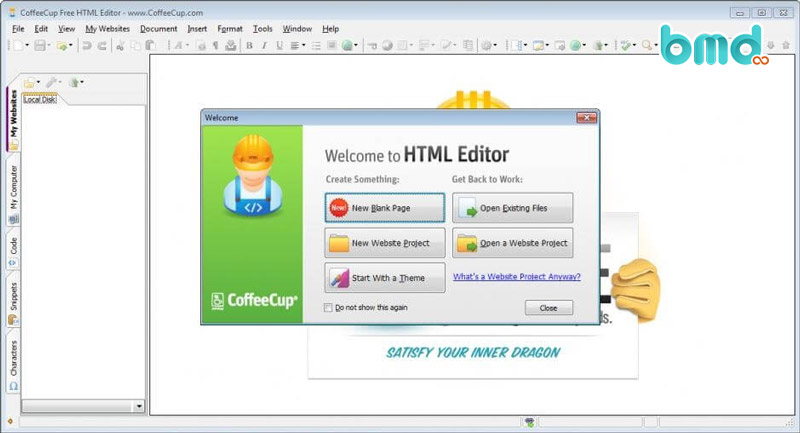This screenshot has height=433, width=800.
Task: Toggle Bold formatting
Action: point(249,45)
